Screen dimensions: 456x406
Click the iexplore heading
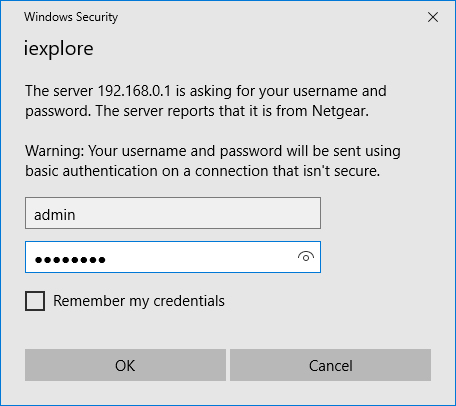(x=58, y=49)
